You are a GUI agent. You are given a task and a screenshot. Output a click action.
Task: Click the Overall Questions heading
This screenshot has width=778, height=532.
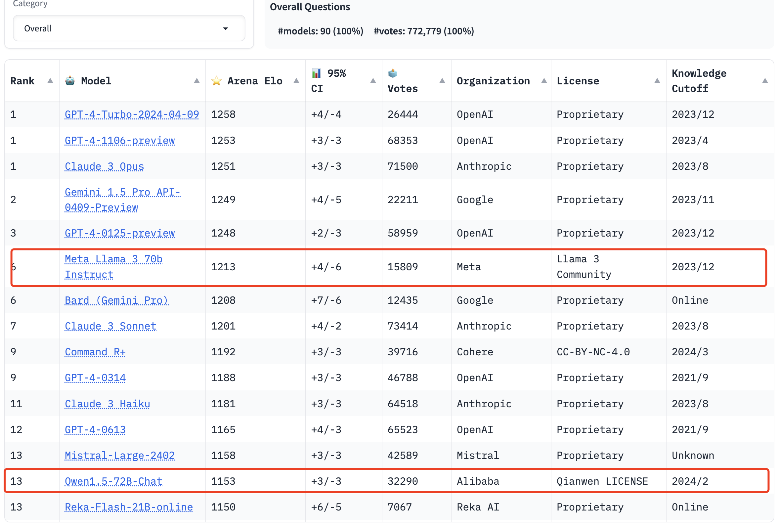click(x=310, y=7)
